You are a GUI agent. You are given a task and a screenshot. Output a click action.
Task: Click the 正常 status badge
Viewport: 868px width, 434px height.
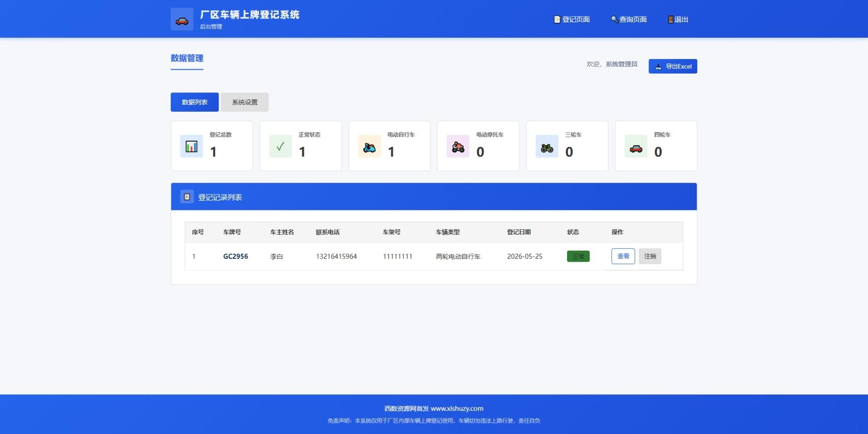coord(578,256)
